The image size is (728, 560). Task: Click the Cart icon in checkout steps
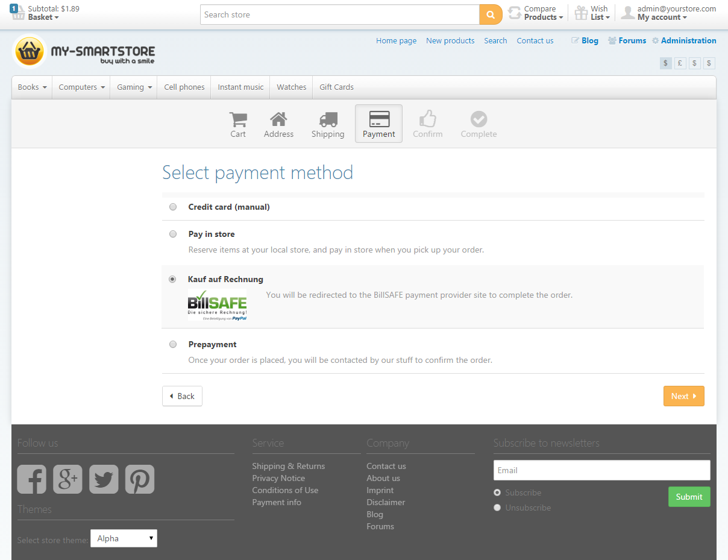[237, 118]
